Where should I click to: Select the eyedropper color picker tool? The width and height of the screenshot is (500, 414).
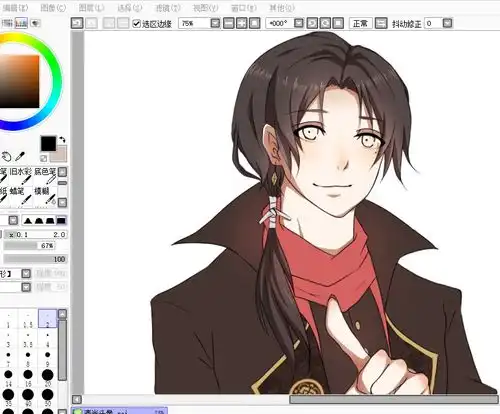click(x=20, y=156)
